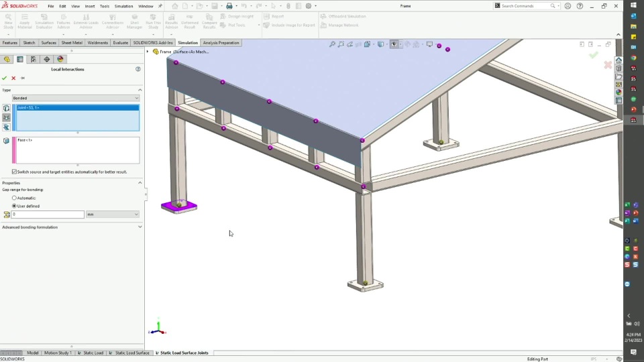Open Local Interactions help icon
The width and height of the screenshot is (644, 362).
point(138,69)
